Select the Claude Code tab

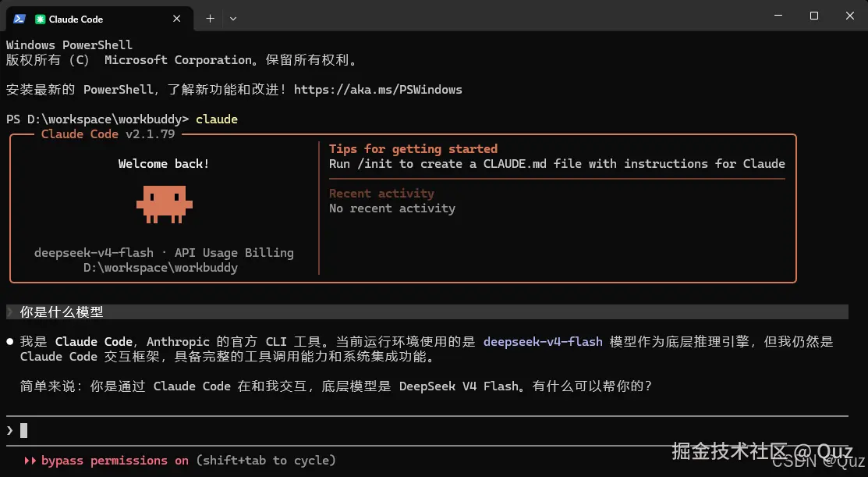coord(100,19)
